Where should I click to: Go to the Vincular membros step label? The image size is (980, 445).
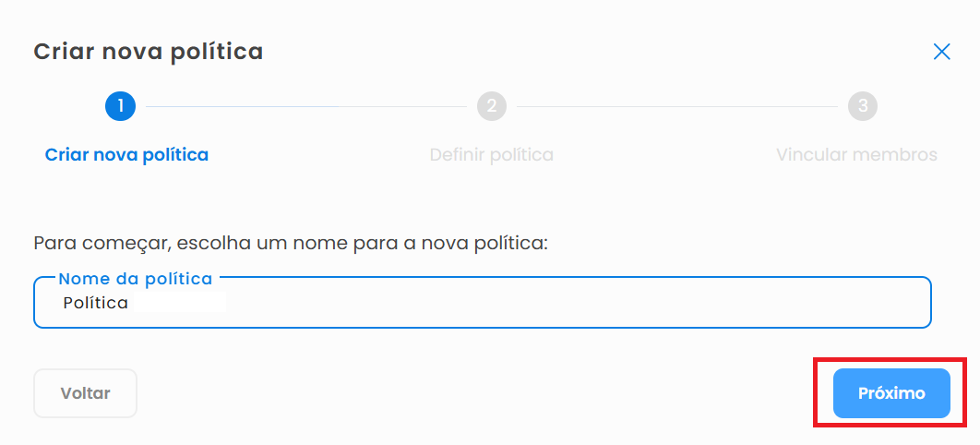[856, 154]
